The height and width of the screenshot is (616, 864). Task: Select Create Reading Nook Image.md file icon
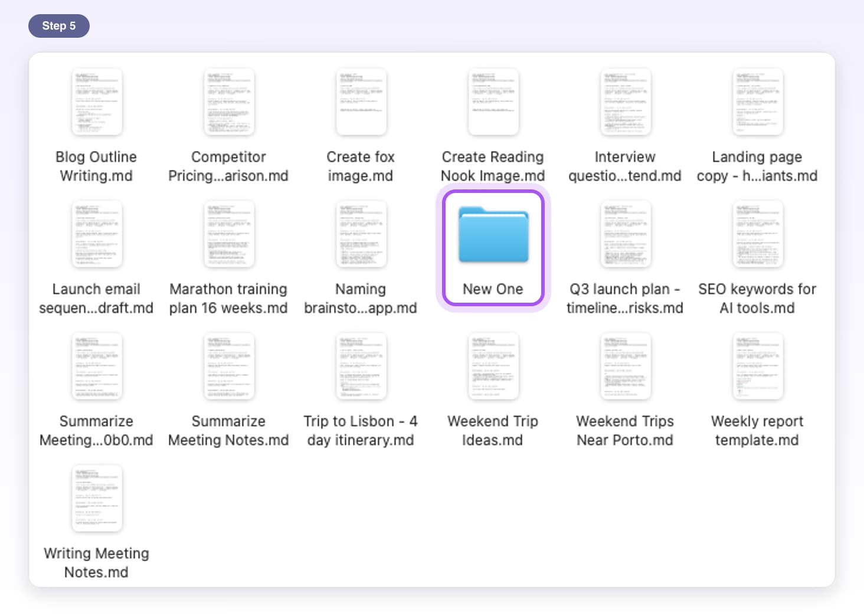[493, 102]
